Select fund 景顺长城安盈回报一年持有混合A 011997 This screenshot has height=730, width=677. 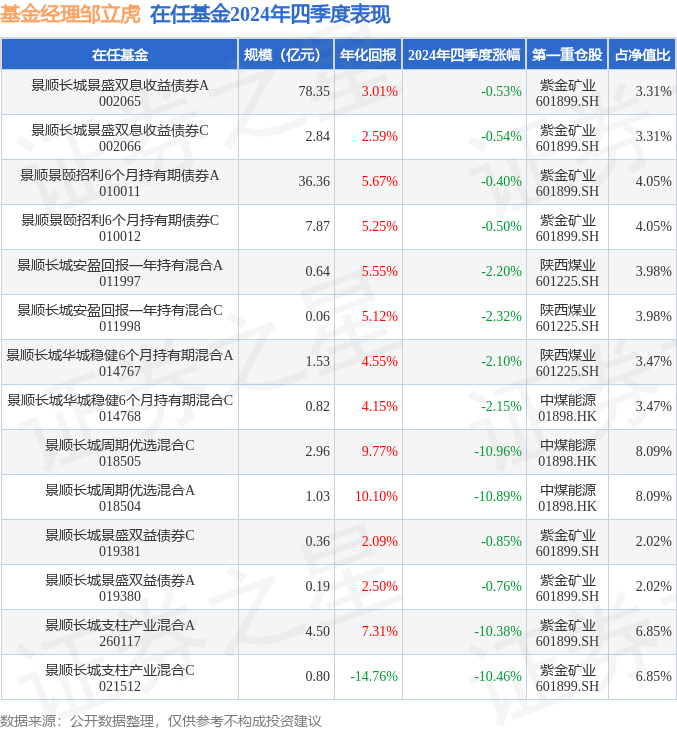[120, 273]
